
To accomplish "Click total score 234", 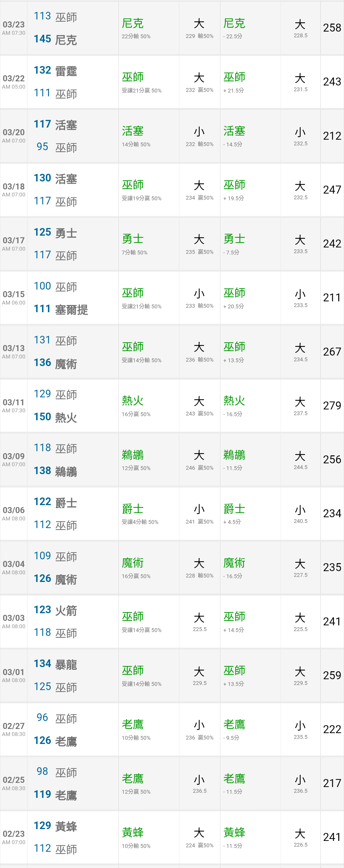I will coord(332,513).
